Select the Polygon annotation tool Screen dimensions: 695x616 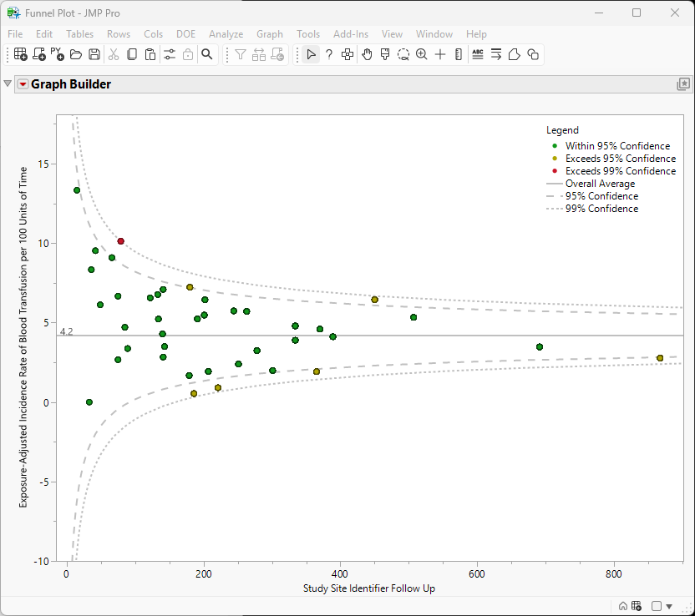[x=515, y=54]
